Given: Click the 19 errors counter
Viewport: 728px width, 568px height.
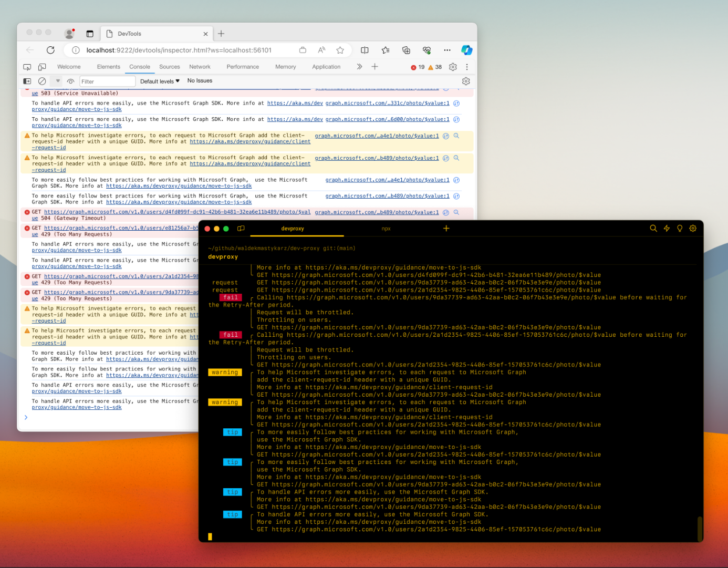Looking at the screenshot, I should point(417,67).
